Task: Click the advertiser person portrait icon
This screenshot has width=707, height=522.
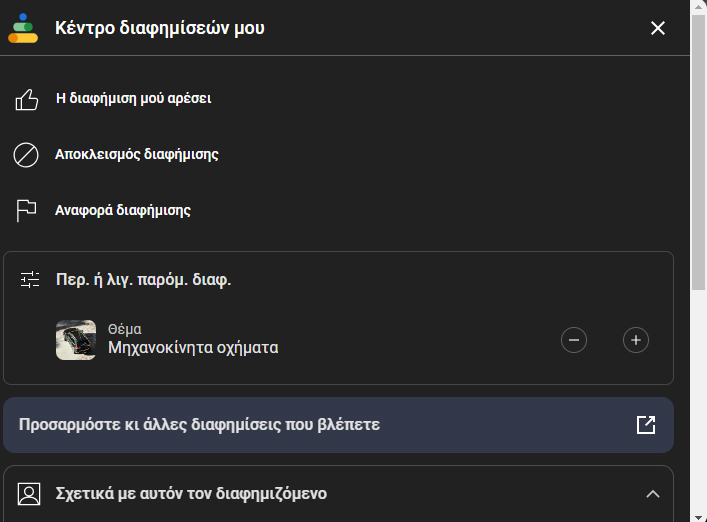Action: [29, 494]
